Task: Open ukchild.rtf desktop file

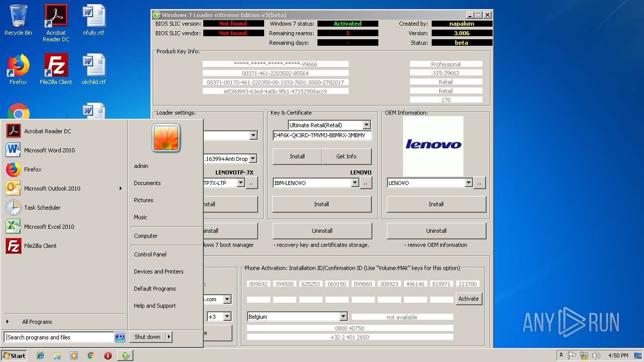Action: point(94,69)
